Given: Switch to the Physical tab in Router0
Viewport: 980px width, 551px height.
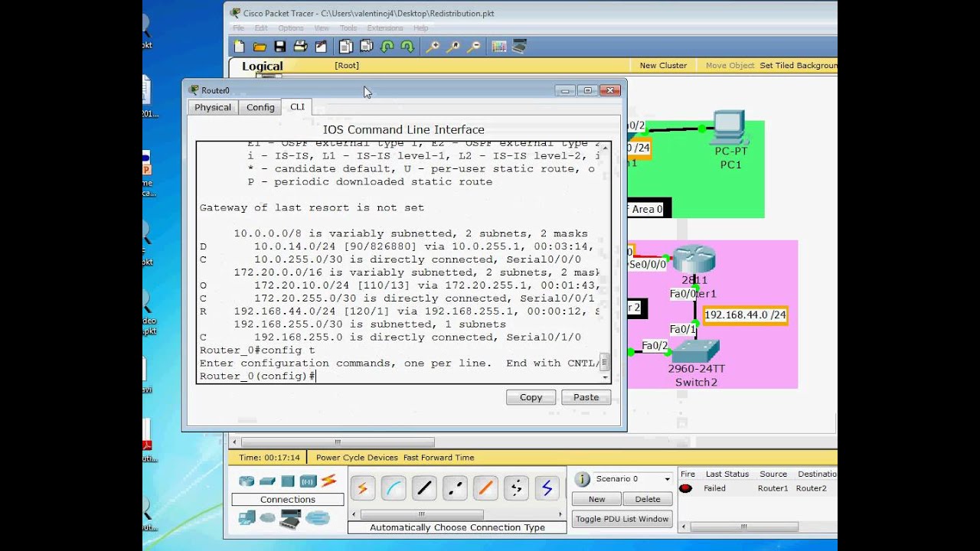Looking at the screenshot, I should 213,107.
